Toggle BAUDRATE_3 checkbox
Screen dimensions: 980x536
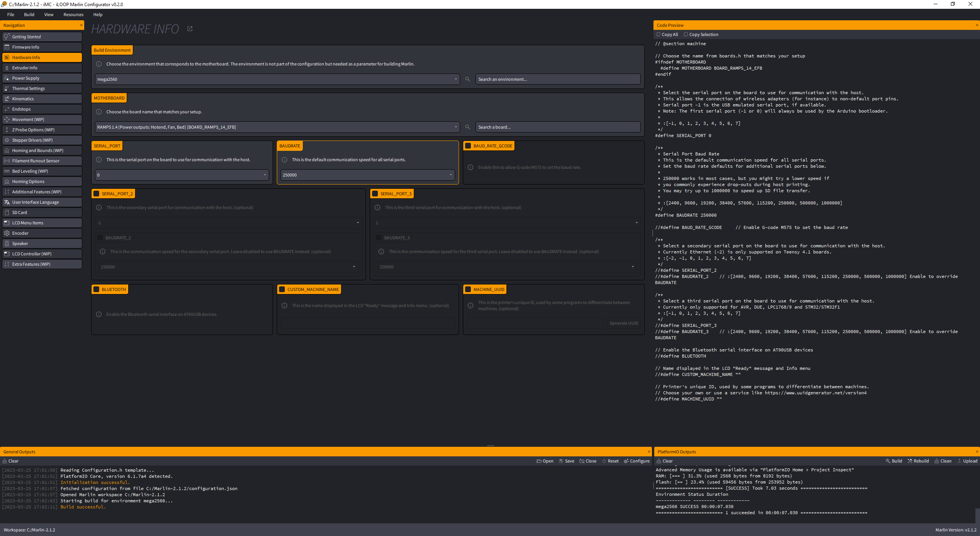coord(379,238)
